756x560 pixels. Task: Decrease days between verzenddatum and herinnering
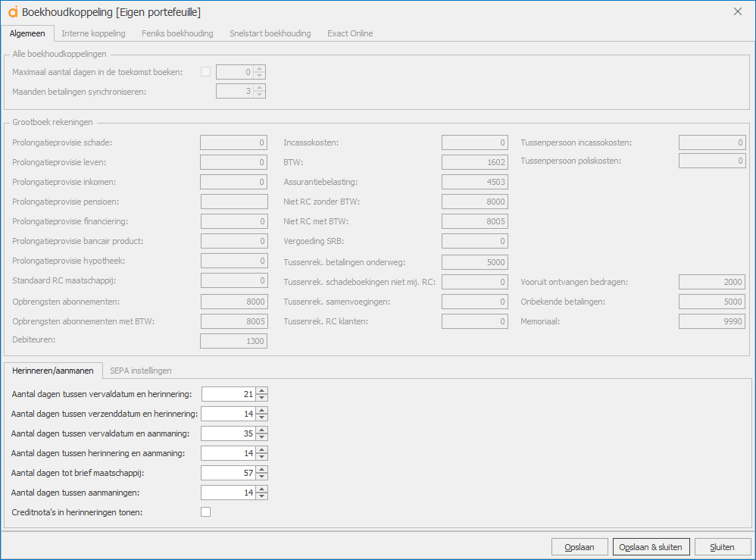[x=262, y=418]
